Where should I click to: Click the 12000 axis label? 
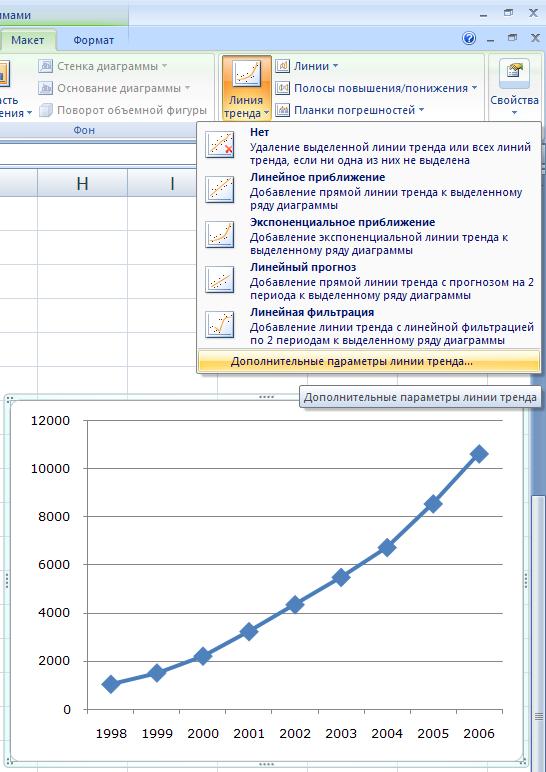(50, 420)
